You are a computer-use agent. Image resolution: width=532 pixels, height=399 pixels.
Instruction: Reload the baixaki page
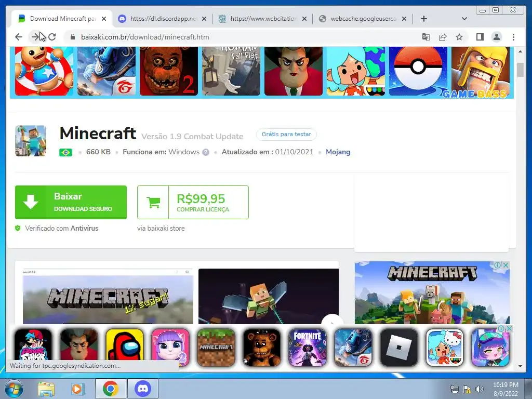[52, 37]
